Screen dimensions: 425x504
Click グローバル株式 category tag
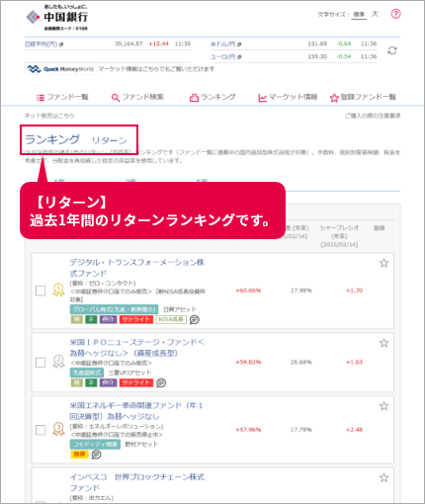[114, 309]
